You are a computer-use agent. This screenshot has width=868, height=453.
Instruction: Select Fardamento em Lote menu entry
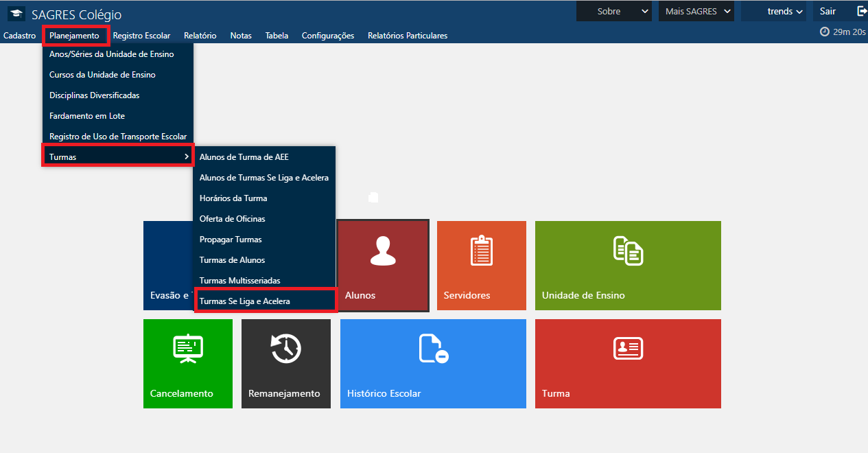[x=87, y=116]
